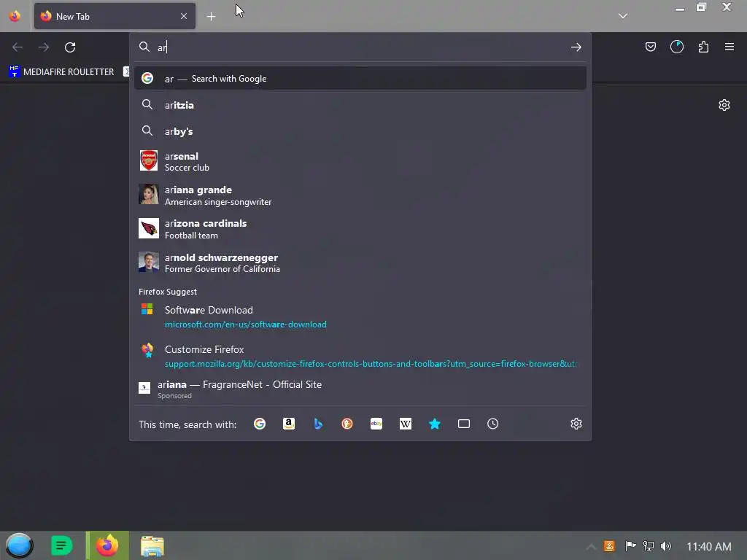
Task: Click the go arrow in the address bar
Action: (576, 47)
